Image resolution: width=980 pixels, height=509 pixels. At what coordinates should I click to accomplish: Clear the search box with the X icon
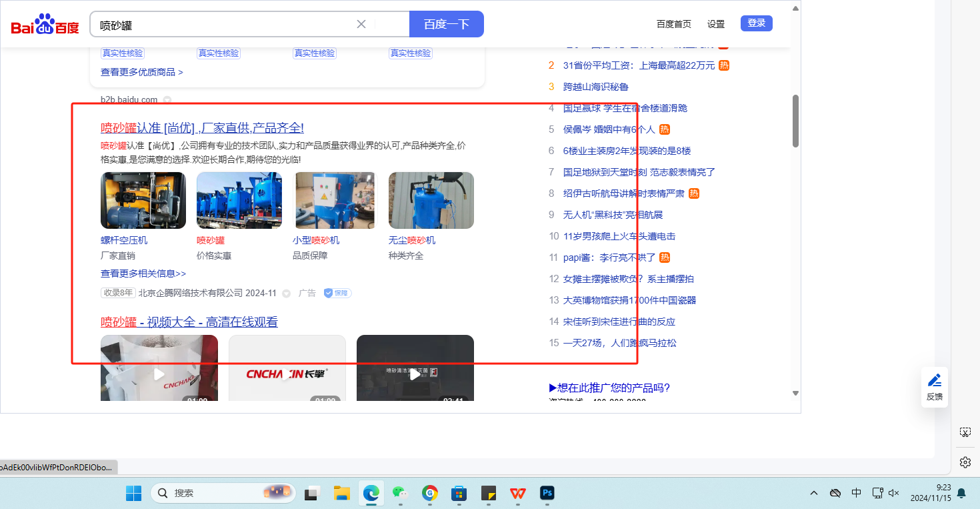tap(361, 25)
